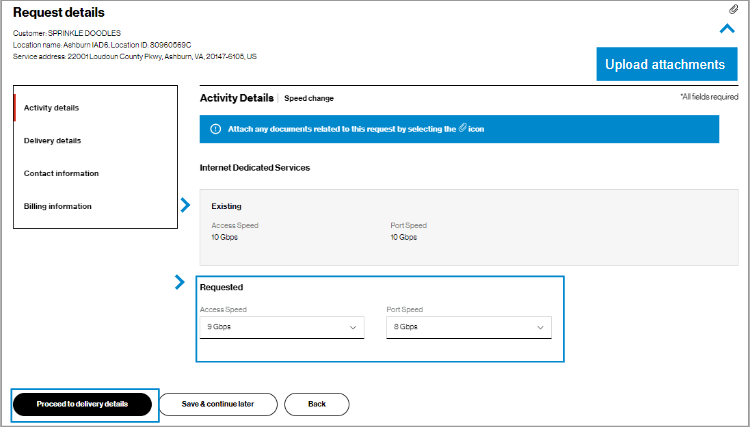
Task: Go to the Billing information tab
Action: pos(58,206)
